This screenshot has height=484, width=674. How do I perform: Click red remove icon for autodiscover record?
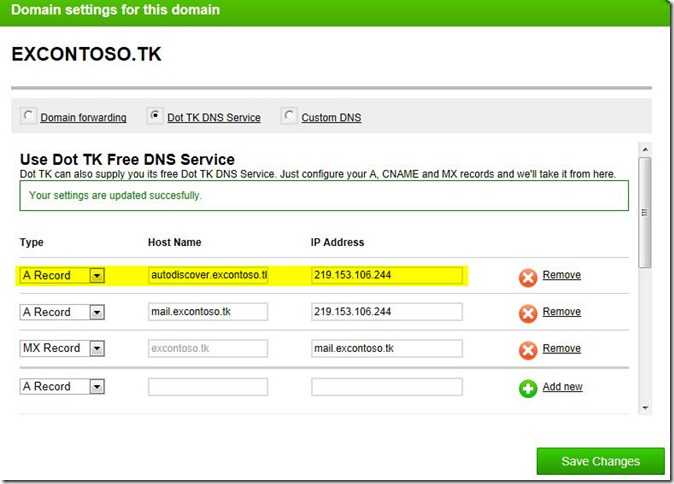(528, 277)
